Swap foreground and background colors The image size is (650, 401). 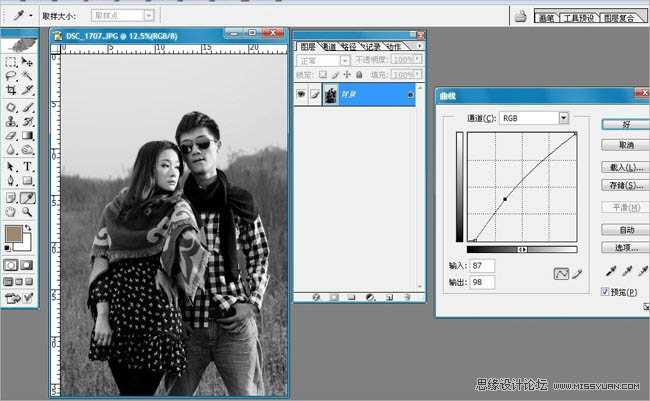pyautogui.click(x=28, y=228)
